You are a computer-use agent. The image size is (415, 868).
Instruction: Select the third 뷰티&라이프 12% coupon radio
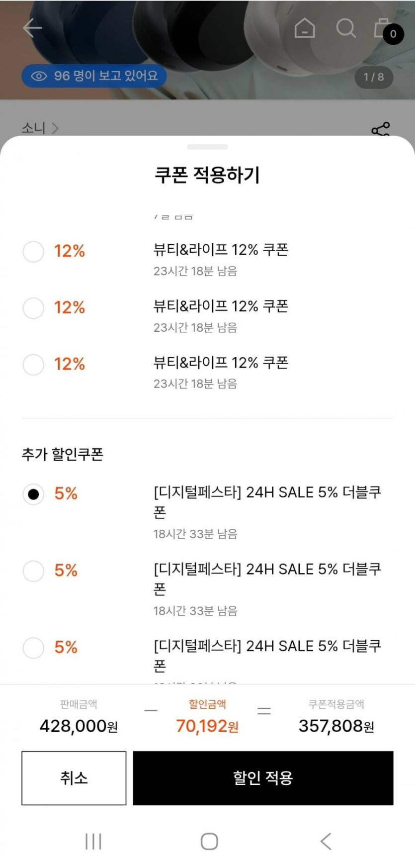33,364
